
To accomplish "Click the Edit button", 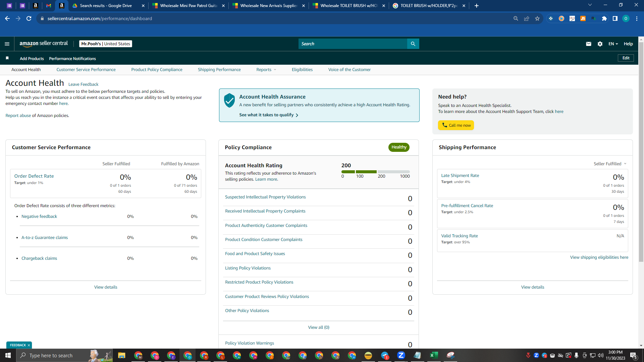I will click(626, 58).
